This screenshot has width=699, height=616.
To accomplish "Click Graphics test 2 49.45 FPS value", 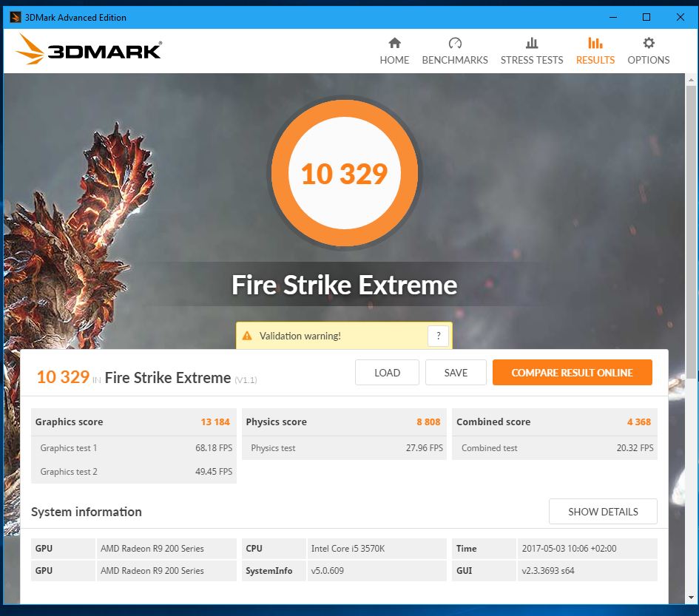I will (214, 472).
